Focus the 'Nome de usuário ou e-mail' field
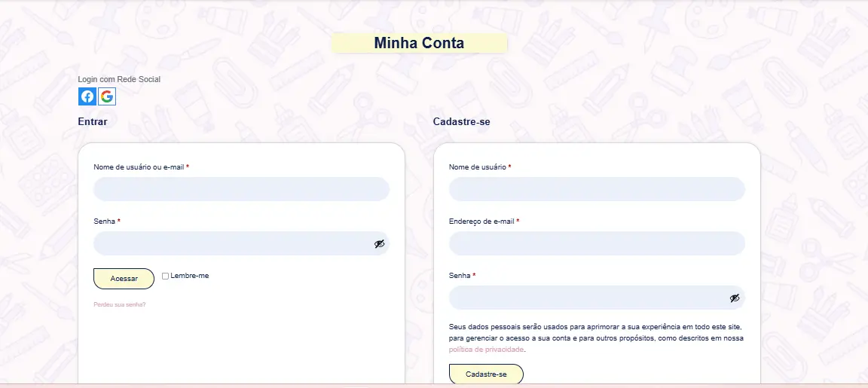 click(x=241, y=189)
